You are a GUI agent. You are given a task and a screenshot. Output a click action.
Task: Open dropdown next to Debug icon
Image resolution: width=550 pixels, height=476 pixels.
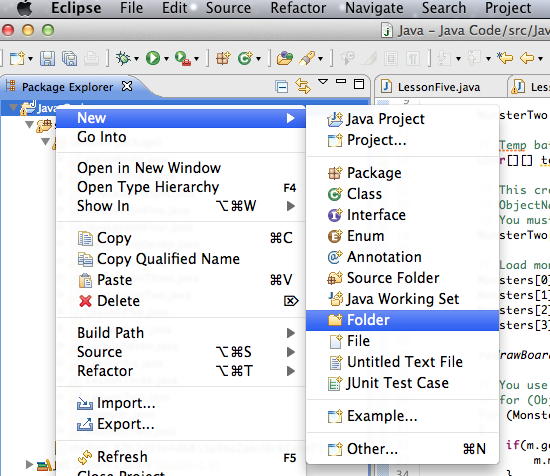point(136,59)
